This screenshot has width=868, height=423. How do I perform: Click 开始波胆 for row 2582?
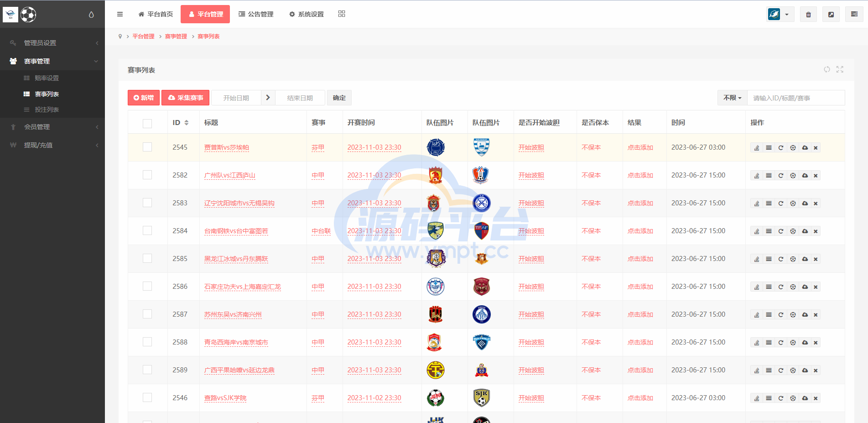point(531,175)
